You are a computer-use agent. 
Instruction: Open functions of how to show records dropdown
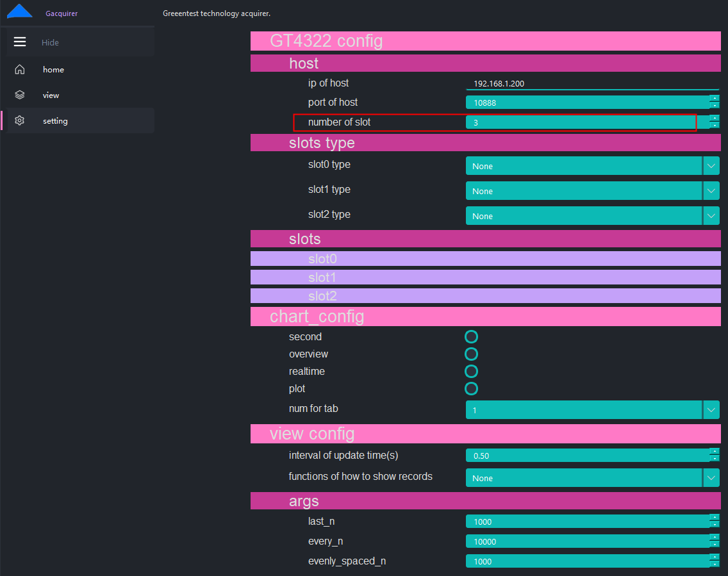(592, 477)
